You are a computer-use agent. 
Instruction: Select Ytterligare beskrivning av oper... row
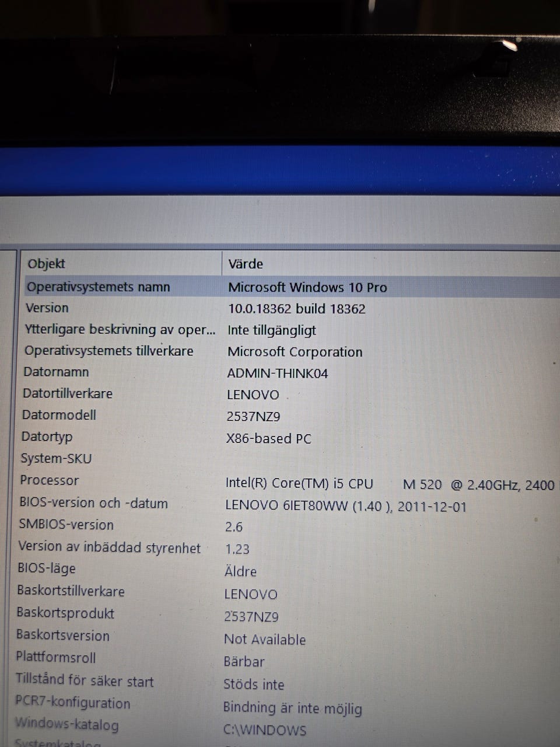pyautogui.click(x=120, y=330)
